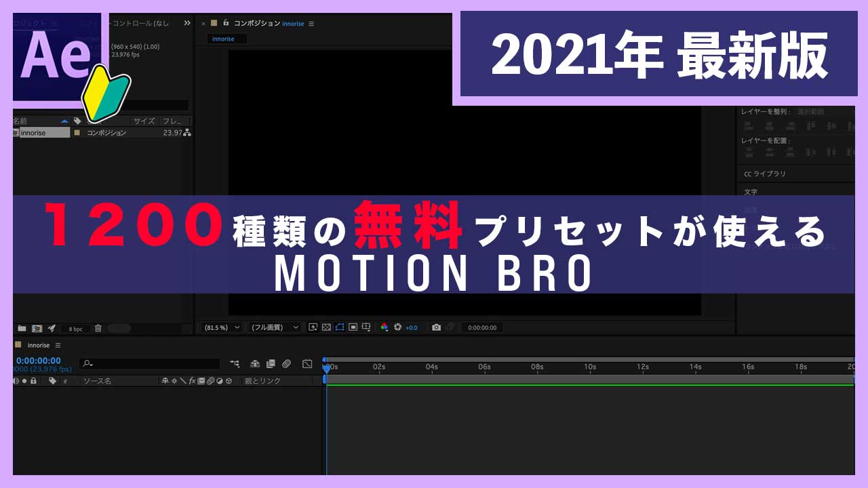Open the Composition Mini-Flowchart in the timeline
This screenshot has width=868, height=488.
[235, 364]
